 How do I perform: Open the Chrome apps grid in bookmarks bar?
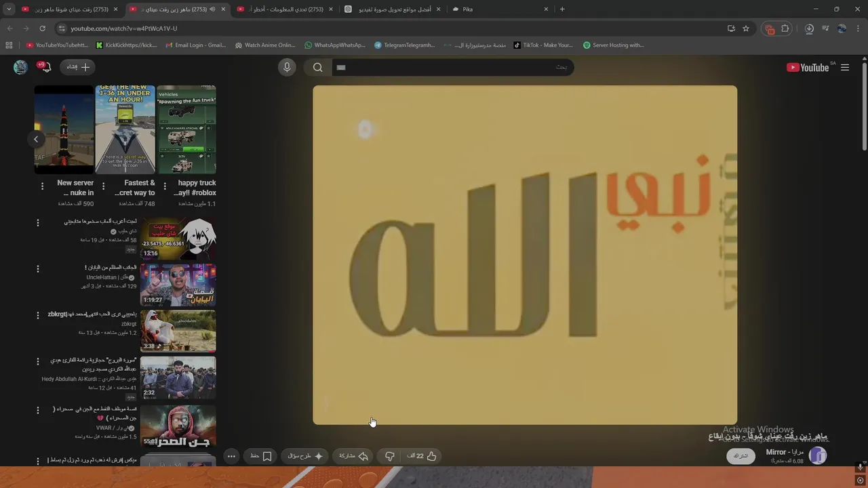pos(9,45)
